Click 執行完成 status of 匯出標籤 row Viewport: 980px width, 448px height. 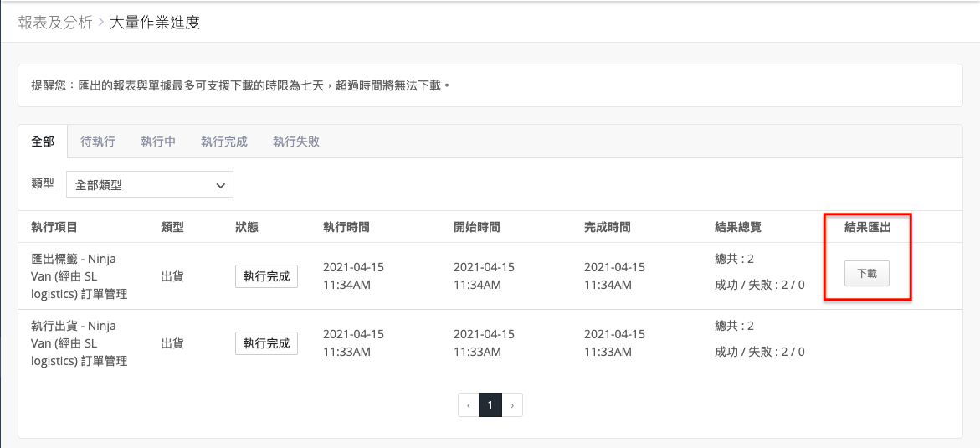(x=266, y=276)
